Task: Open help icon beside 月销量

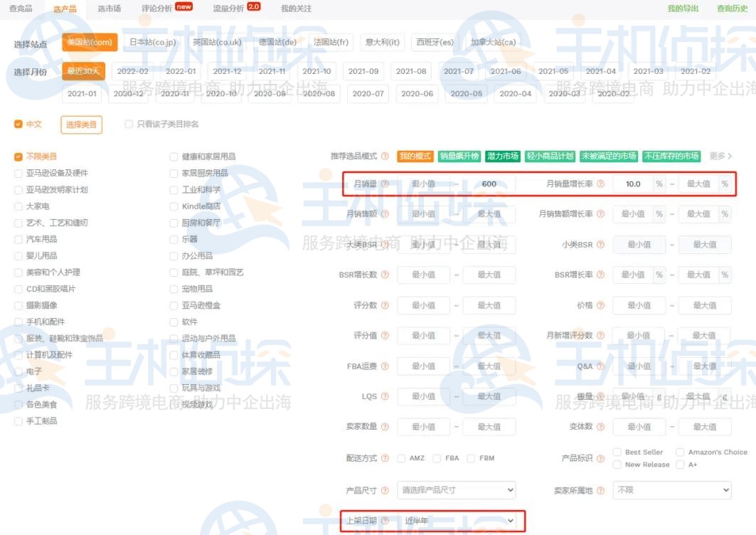Action: click(385, 184)
